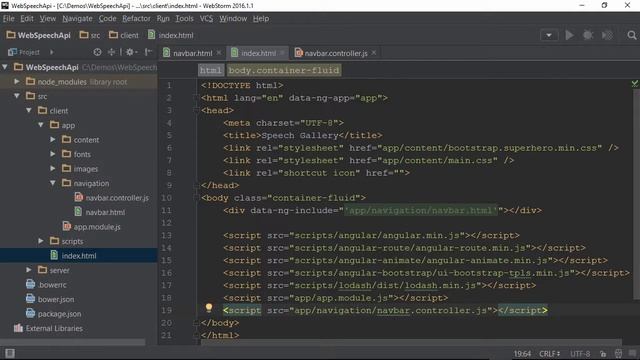Click inside the title text Speech Gallery

pos(300,136)
